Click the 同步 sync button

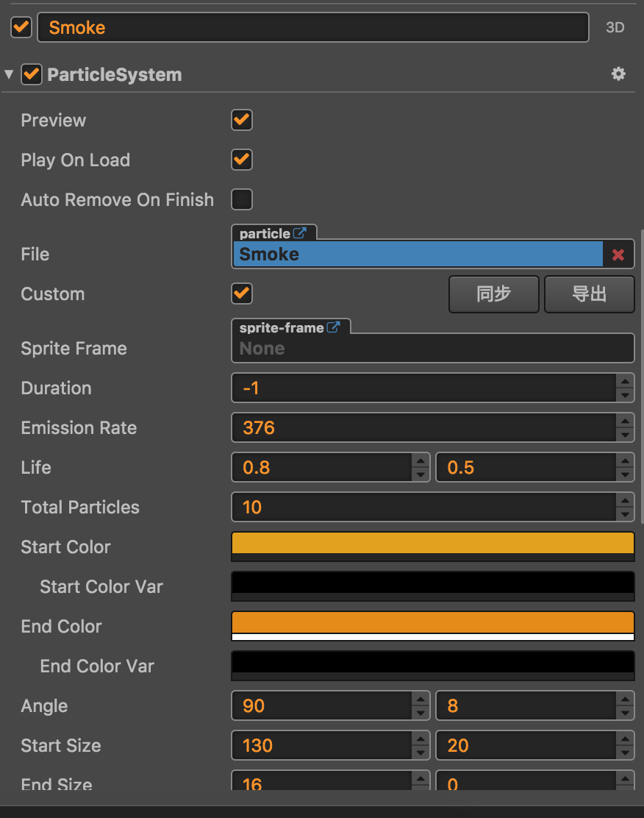[x=493, y=294]
